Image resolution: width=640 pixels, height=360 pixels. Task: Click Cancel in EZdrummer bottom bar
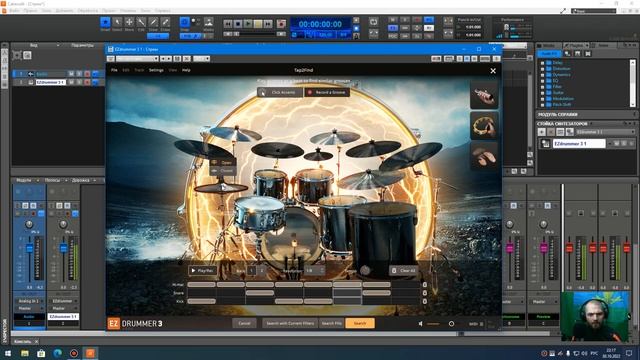244,323
